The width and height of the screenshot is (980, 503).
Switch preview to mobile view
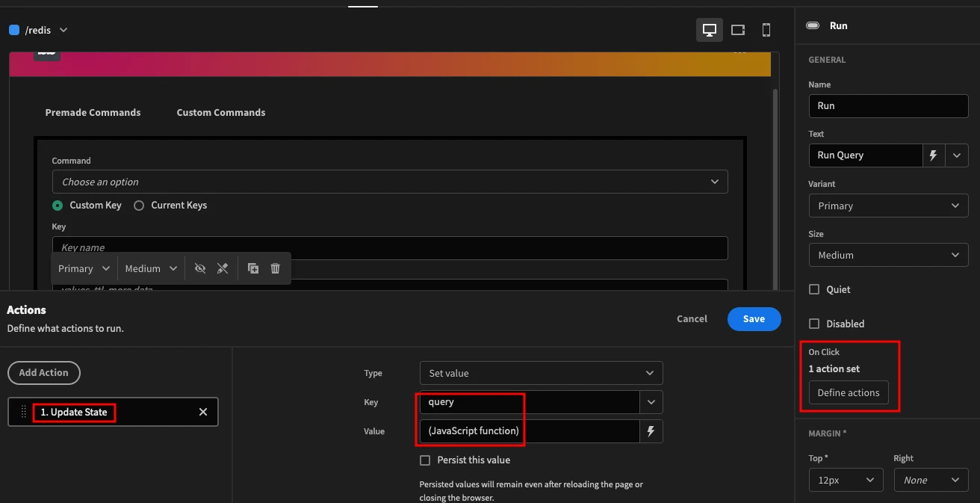pos(766,30)
